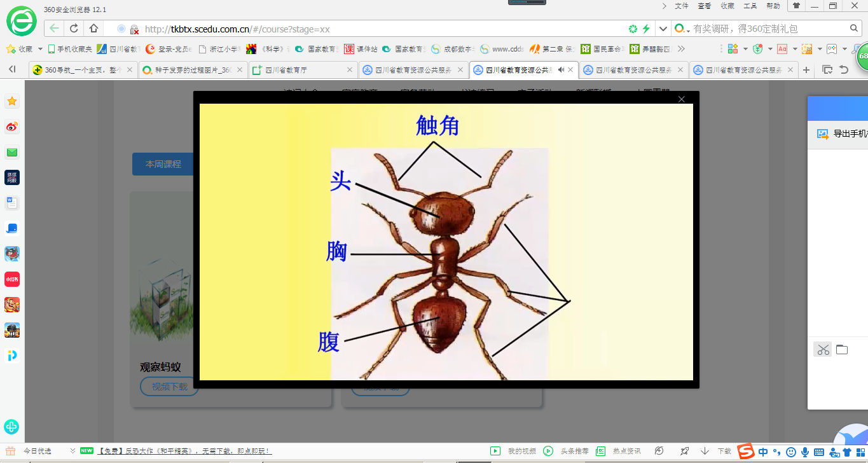Mute the active tab's speaker icon
868x463 pixels.
point(561,70)
